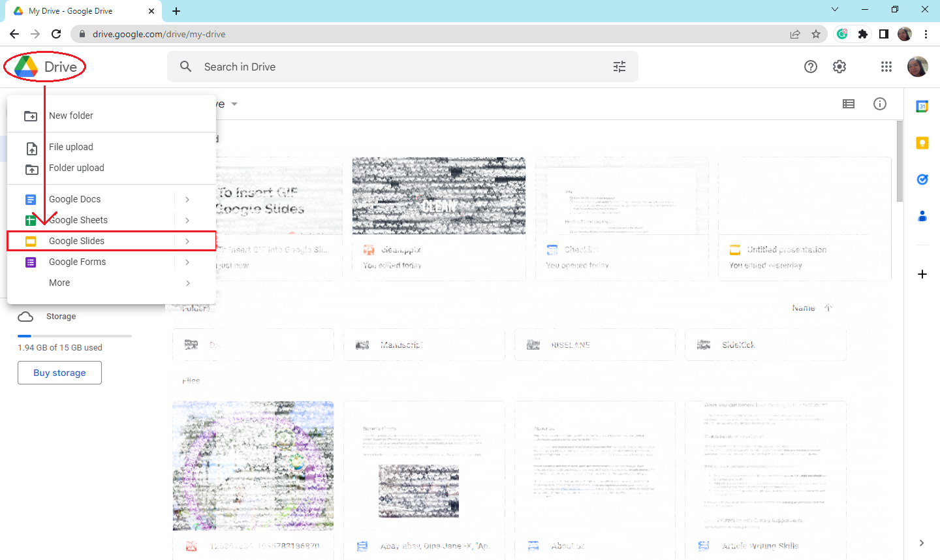The image size is (940, 560).
Task: Click the browser address bar URL
Action: 159,34
